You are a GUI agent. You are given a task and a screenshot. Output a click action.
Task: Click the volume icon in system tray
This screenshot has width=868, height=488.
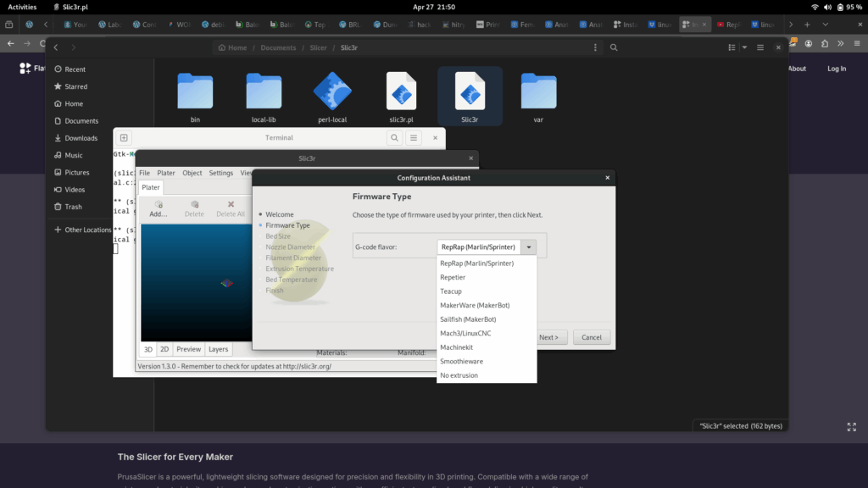(827, 7)
